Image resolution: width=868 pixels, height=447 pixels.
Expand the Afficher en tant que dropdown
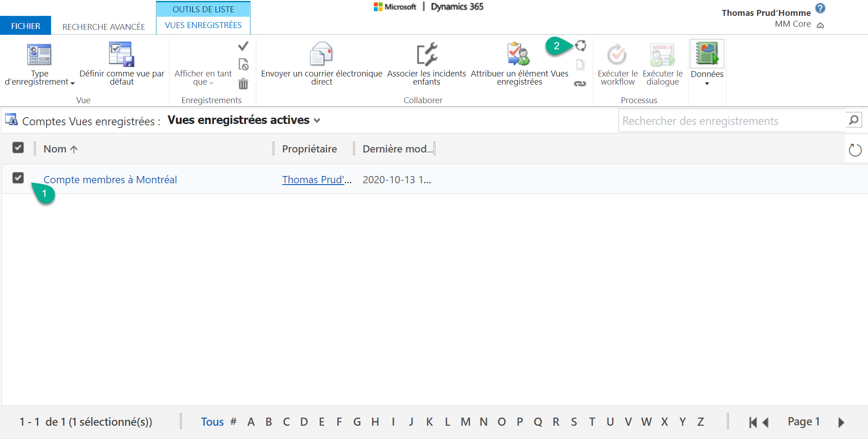(x=203, y=77)
